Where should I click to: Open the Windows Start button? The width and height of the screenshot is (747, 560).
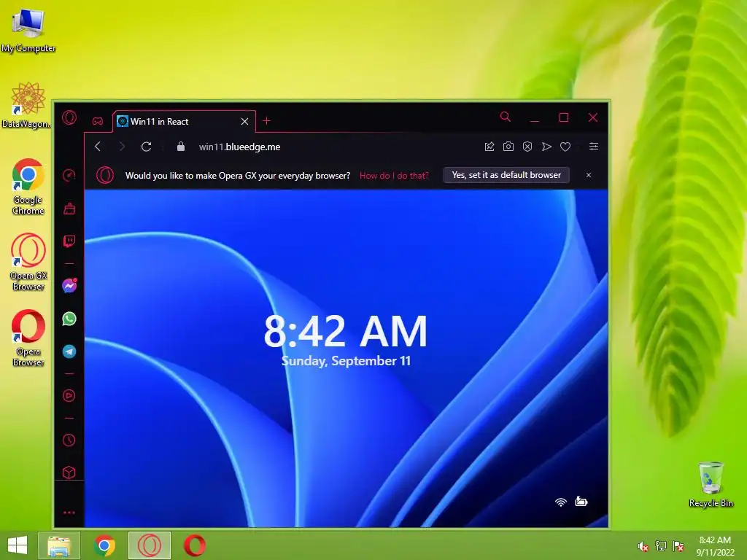click(18, 545)
